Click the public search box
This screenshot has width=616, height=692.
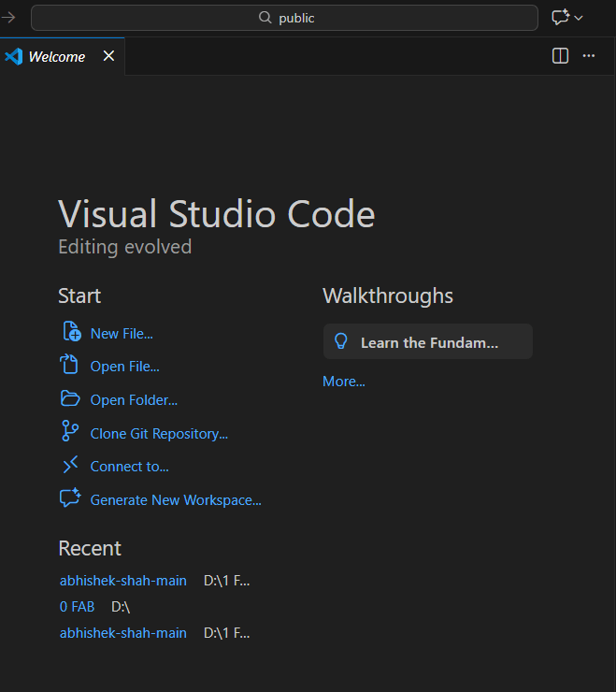tap(284, 18)
